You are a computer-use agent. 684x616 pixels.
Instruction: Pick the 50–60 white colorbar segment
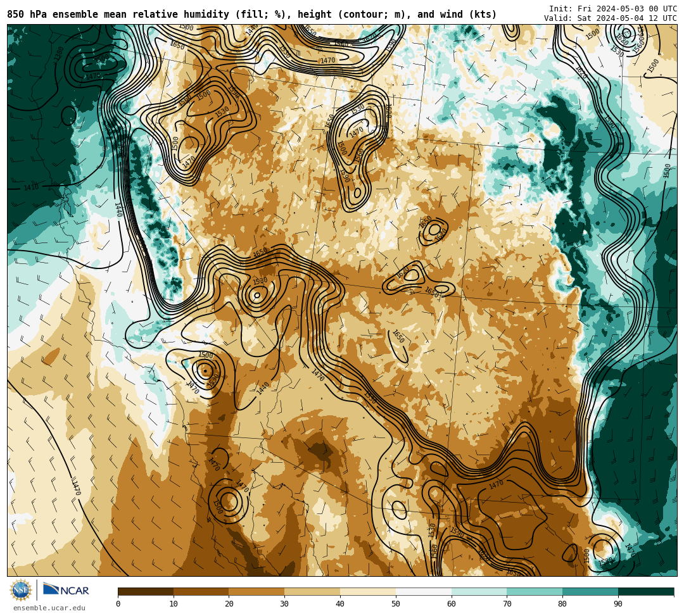424,591
